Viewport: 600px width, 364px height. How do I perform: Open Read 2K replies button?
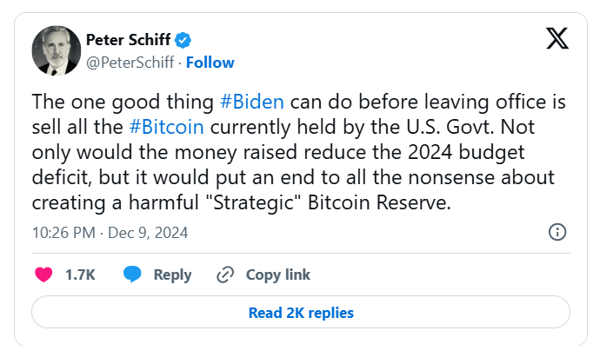click(300, 313)
